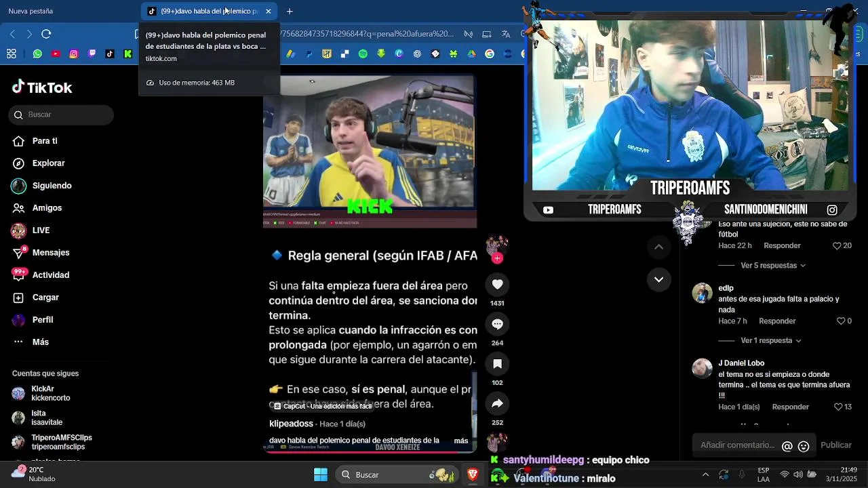Open the YouTube bookmark icon

(x=56, y=54)
